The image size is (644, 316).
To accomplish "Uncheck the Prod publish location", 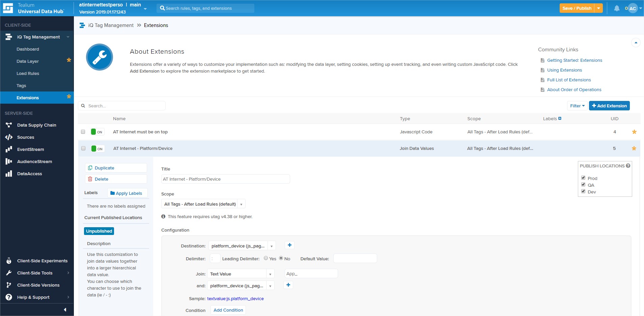I will coord(583,178).
